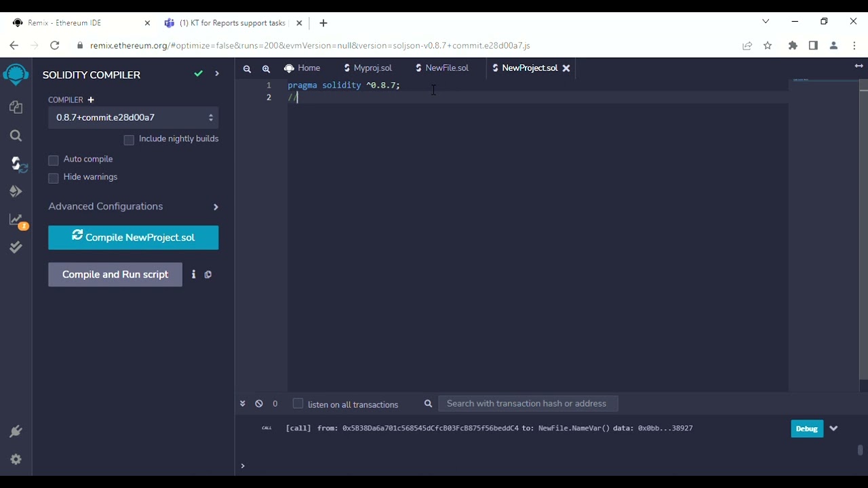Image resolution: width=868 pixels, height=488 pixels.
Task: Enable the Auto compile checkbox
Action: click(x=54, y=160)
